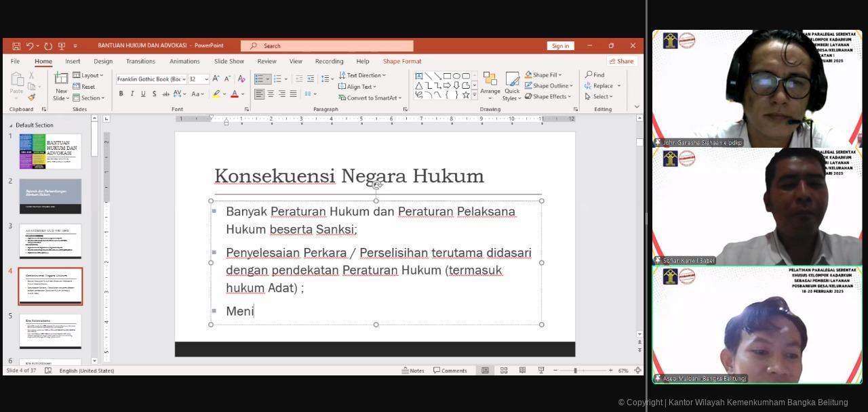The image size is (868, 412).
Task: Switch to the Transitions tab
Action: 140,61
